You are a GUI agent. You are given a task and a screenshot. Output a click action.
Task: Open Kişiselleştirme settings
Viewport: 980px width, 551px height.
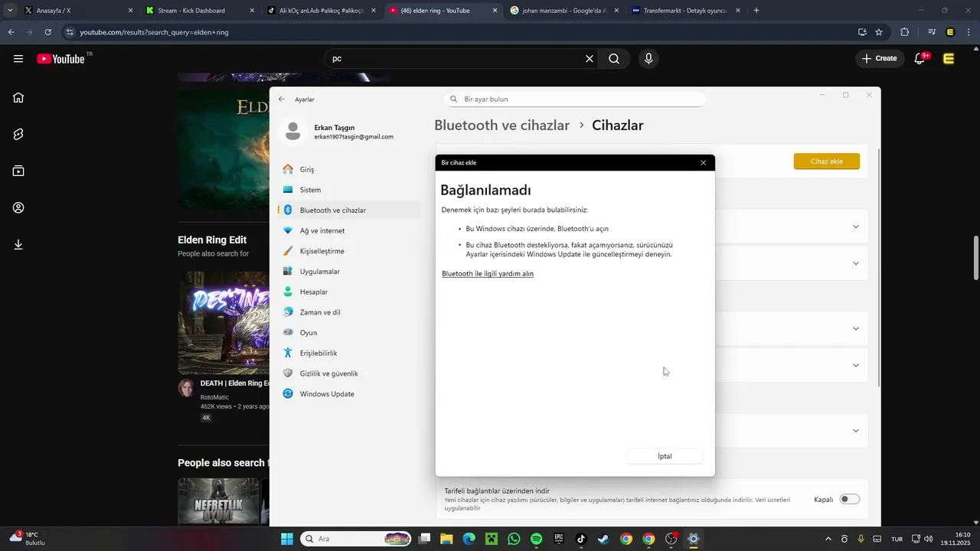pyautogui.click(x=349, y=251)
